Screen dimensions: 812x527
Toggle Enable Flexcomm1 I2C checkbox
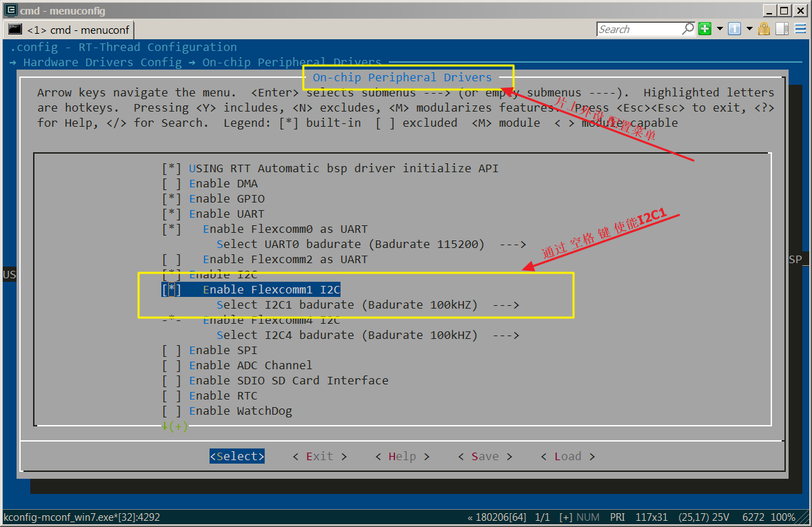172,290
